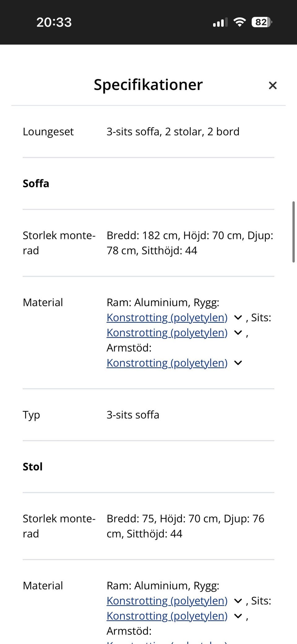Close the Specifikationer panel with the X
Screen dimensions: 297x644
point(273,85)
